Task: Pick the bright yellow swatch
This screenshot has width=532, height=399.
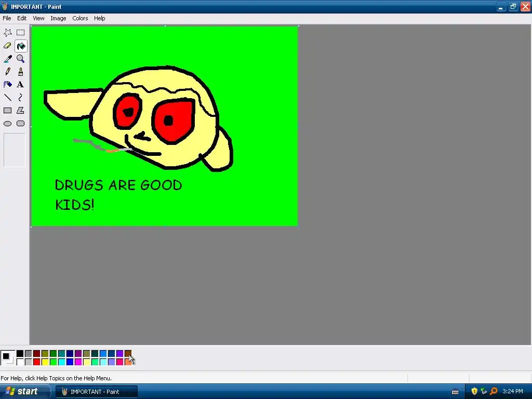Action: coord(45,362)
